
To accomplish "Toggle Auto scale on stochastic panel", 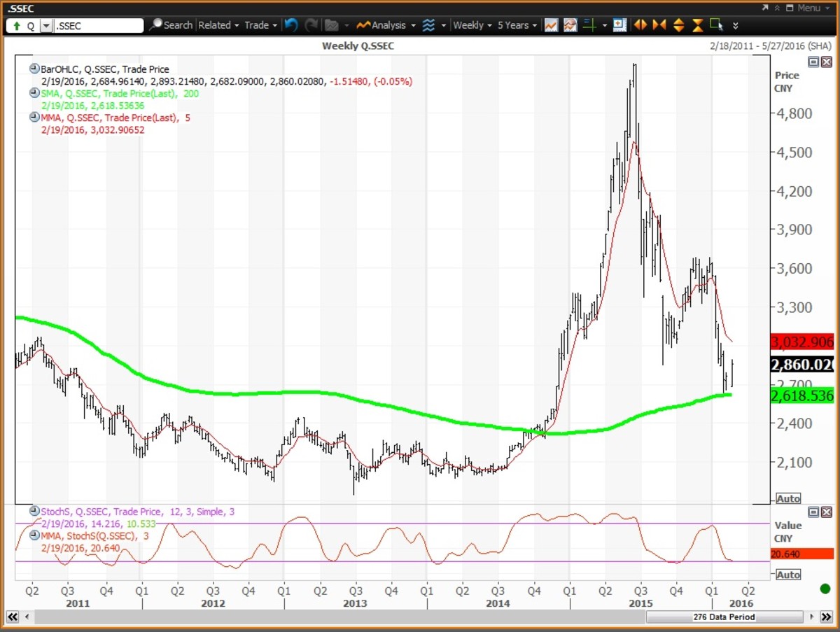I will pyautogui.click(x=788, y=575).
